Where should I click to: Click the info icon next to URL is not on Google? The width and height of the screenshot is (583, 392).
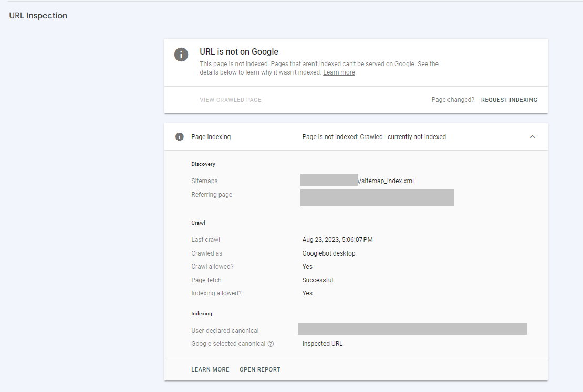click(x=181, y=55)
